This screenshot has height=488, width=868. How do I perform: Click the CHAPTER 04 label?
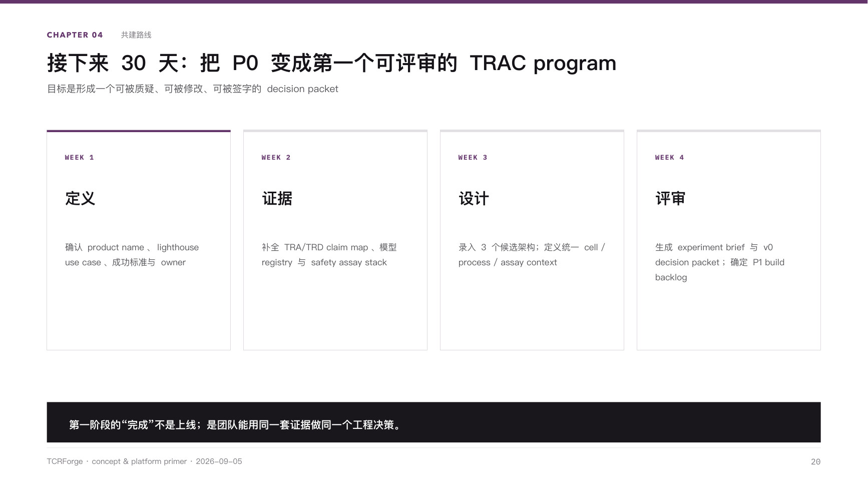pos(75,35)
